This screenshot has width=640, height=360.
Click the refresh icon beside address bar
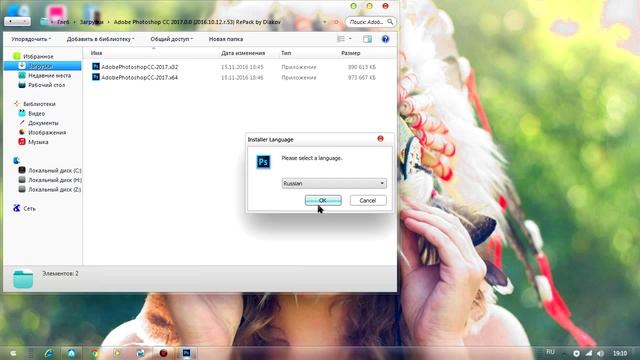point(336,22)
